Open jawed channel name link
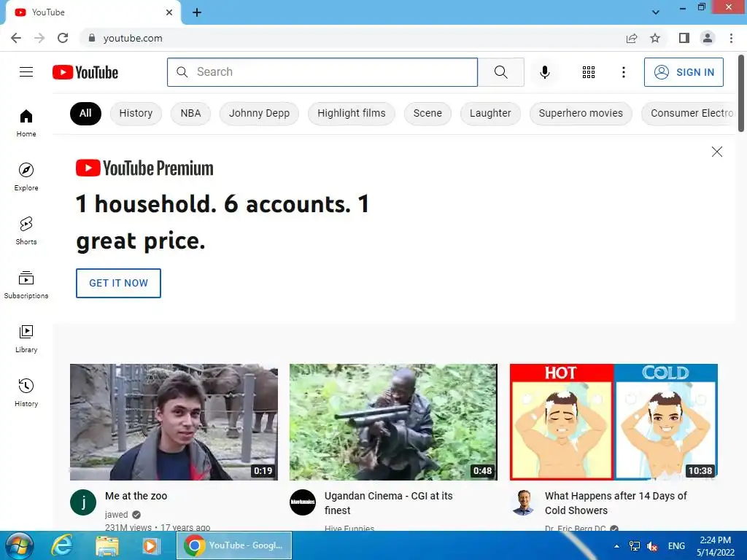747x560 pixels. tap(116, 515)
